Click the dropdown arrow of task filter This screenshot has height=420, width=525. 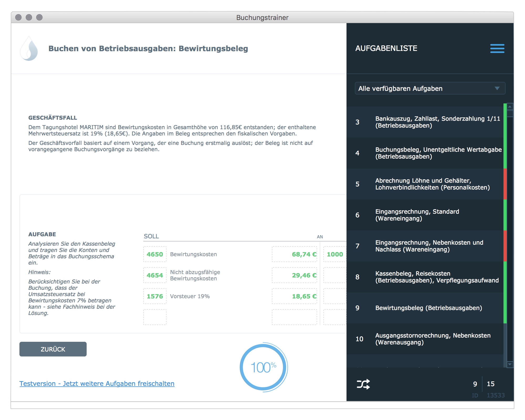click(x=497, y=88)
